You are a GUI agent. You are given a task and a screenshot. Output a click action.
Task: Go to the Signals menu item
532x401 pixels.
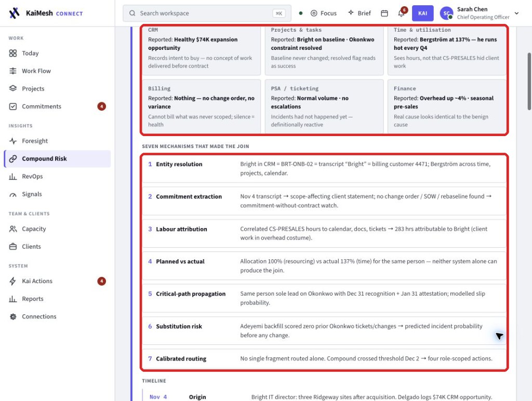(x=57, y=194)
